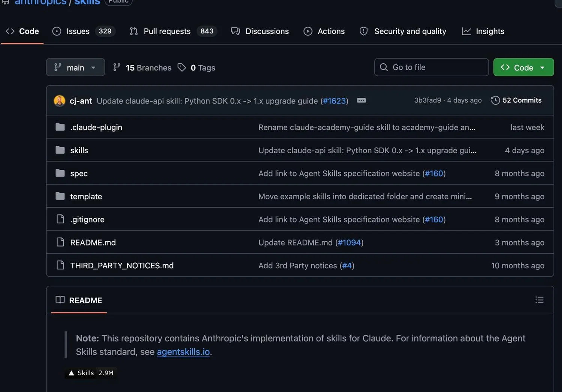The image size is (562, 392).
Task: Click '10 months ago' timestamp
Action: tap(517, 266)
